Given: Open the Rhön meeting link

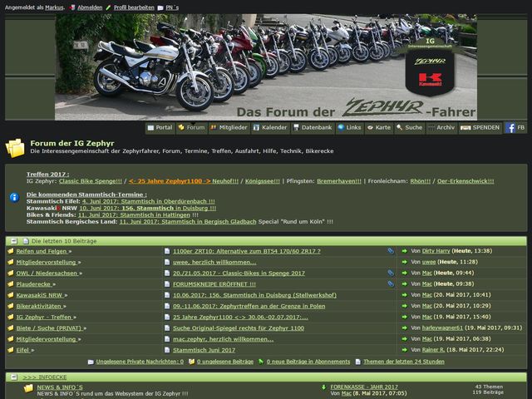Looking at the screenshot, I should tap(421, 181).
